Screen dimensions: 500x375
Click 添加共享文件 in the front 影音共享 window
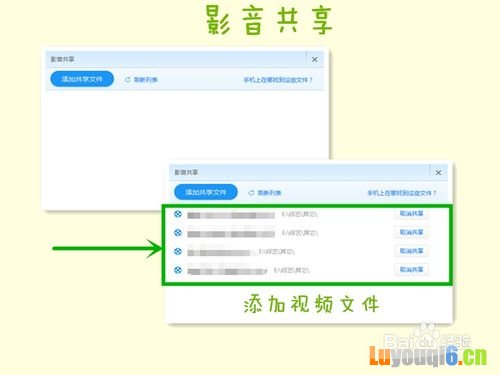(206, 192)
